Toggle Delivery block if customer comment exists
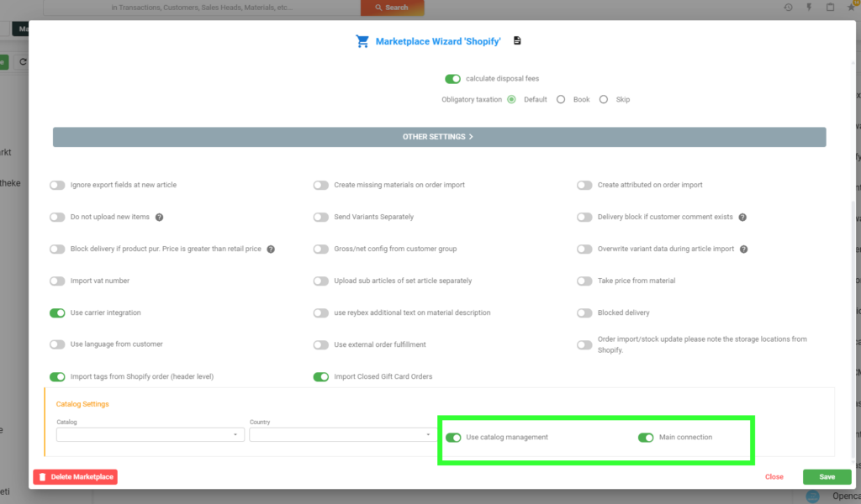861x504 pixels. pos(584,218)
